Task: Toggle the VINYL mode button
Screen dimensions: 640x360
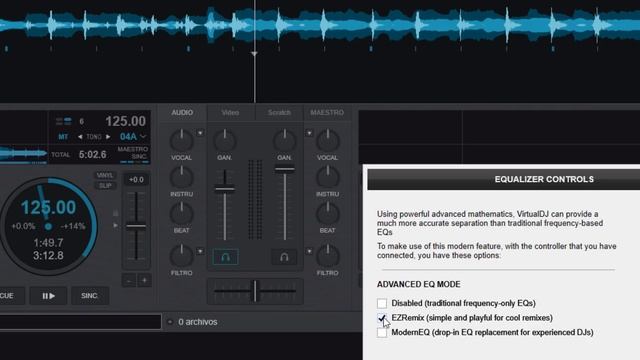Action: pyautogui.click(x=105, y=176)
